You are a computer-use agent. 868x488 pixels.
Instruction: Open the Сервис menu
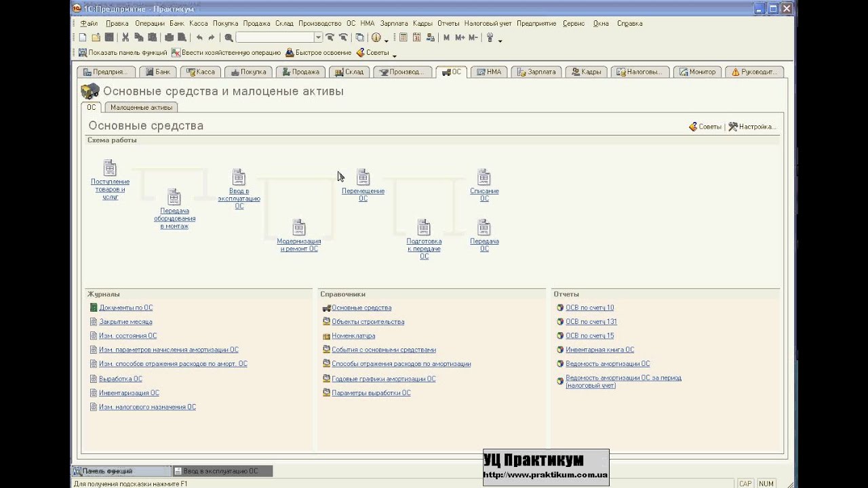tap(574, 23)
